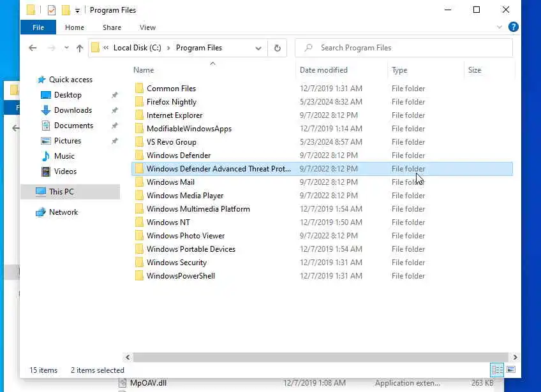
Task: Click the pin icon beside Documents
Action: pos(115,126)
